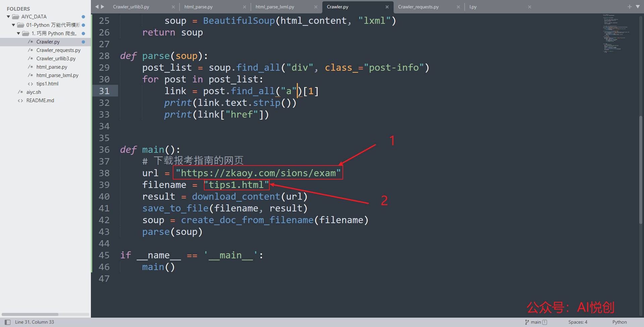Go to next tab with right arrow

point(103,6)
